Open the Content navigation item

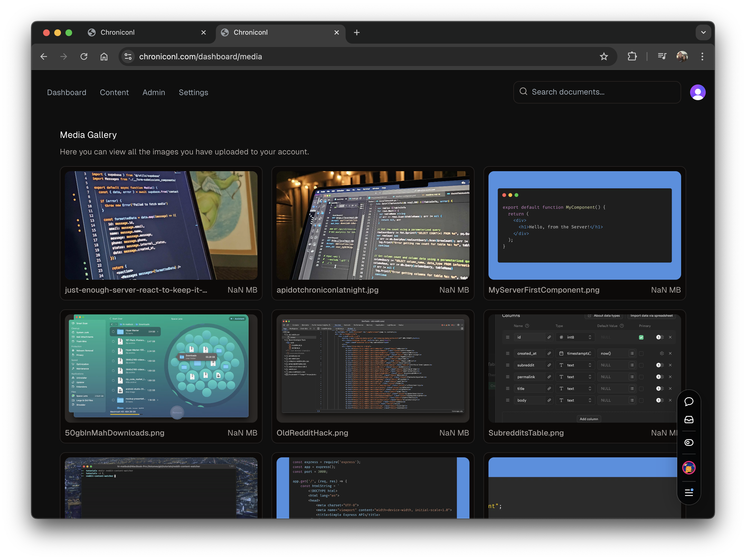tap(114, 92)
